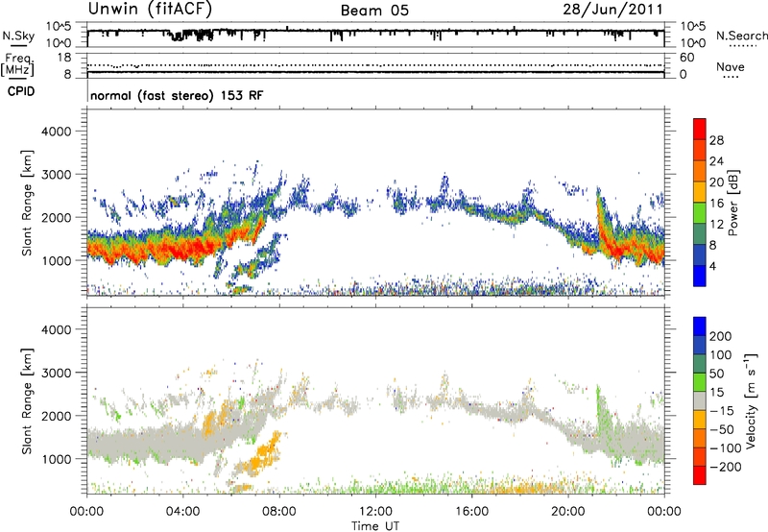Click the bright blue top Velocity colorbar segment
The width and height of the screenshot is (768, 532).
coord(700,326)
